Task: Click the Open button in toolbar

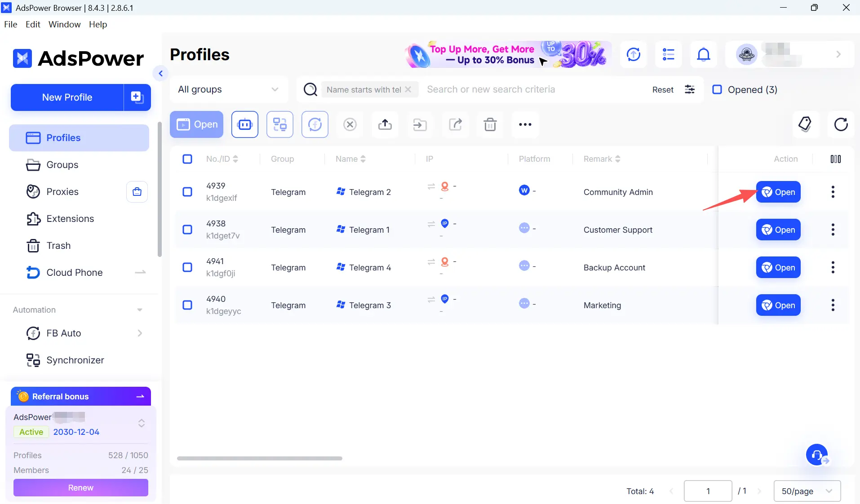Action: point(197,124)
